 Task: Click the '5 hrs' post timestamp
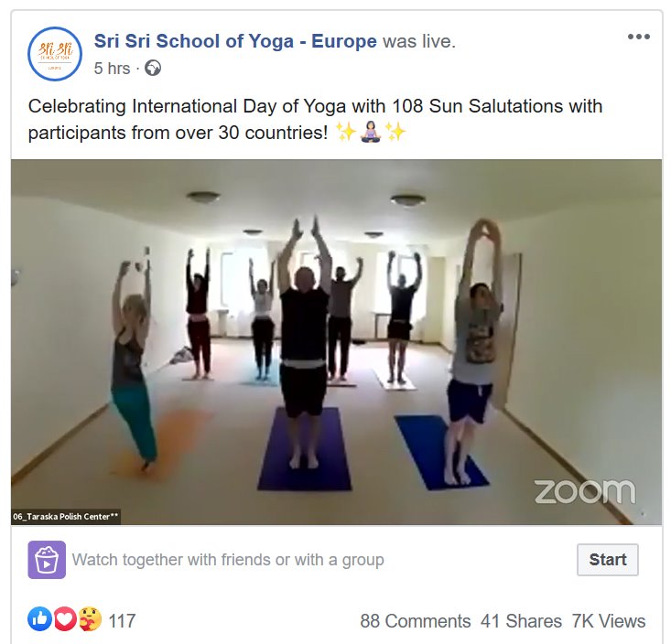tap(112, 69)
